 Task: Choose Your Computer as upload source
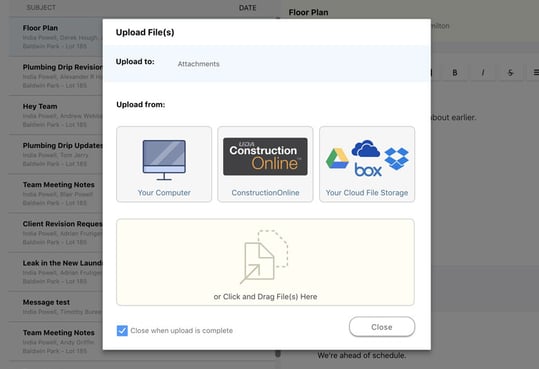[164, 164]
